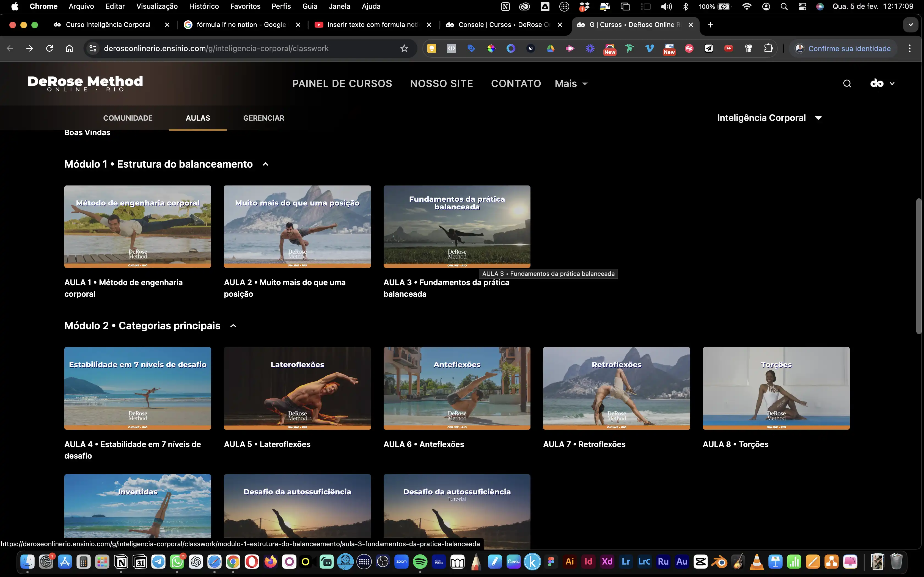Bookmark page with the star icon
Screen dimensions: 924x577
404,48
